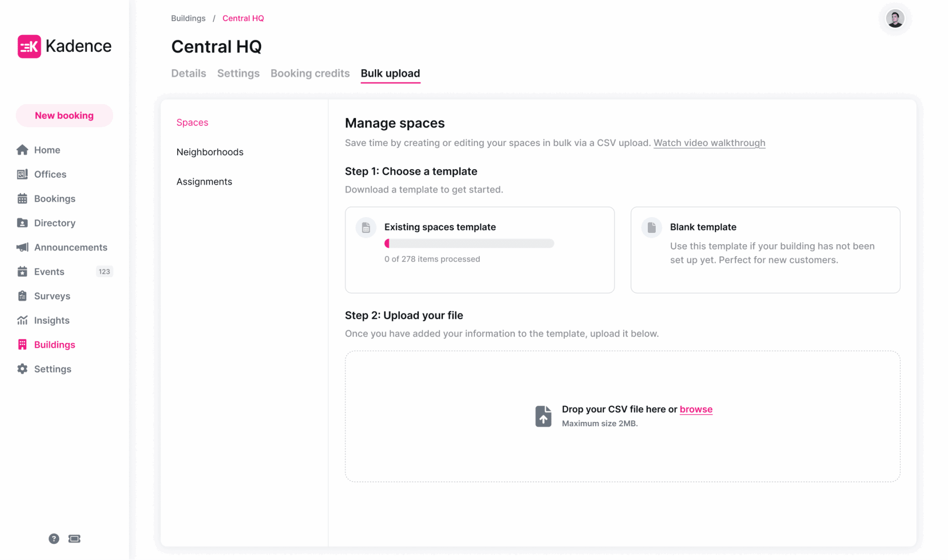Select Assignments in the side panel
Viewport: 948px width, 560px height.
click(x=204, y=182)
